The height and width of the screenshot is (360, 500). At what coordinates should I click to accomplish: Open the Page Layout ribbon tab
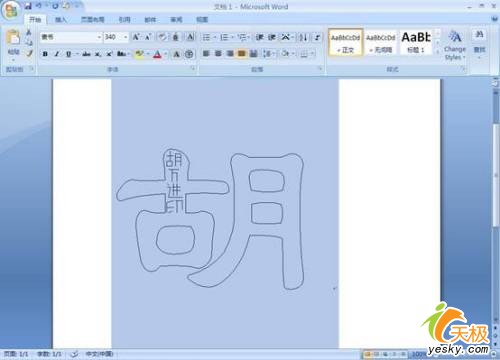tap(93, 20)
